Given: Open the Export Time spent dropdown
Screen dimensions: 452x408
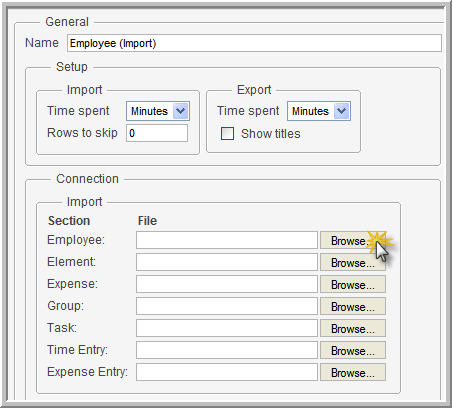Looking at the screenshot, I should pos(319,111).
